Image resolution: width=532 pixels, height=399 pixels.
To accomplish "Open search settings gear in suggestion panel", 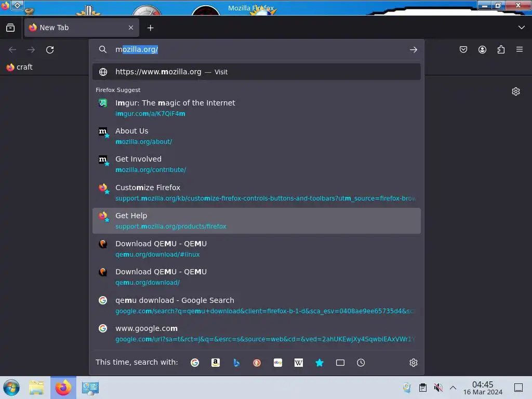I will [x=413, y=363].
